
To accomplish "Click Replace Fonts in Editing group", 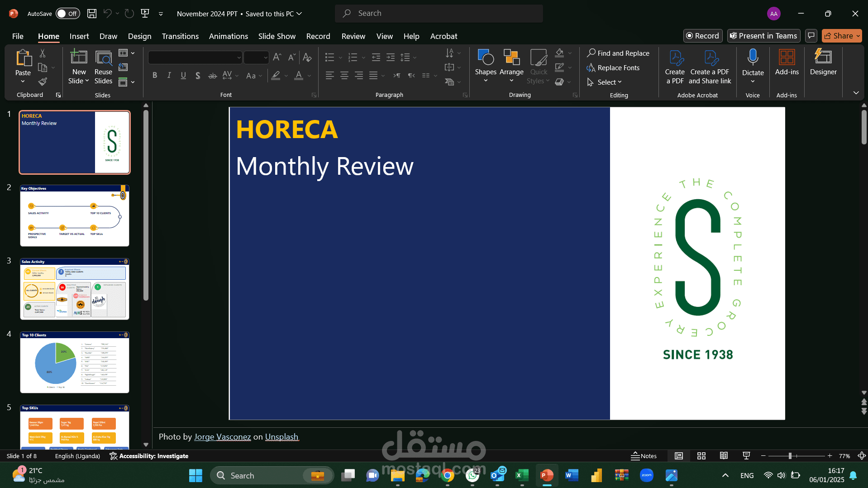I will click(x=613, y=68).
